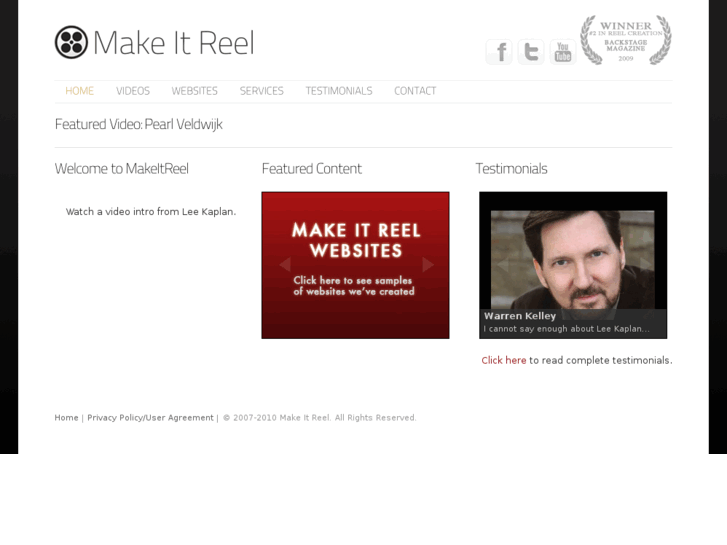Click the 'Featured Video: Pearl Veldwijk' heading
The height and width of the screenshot is (545, 727).
click(139, 124)
